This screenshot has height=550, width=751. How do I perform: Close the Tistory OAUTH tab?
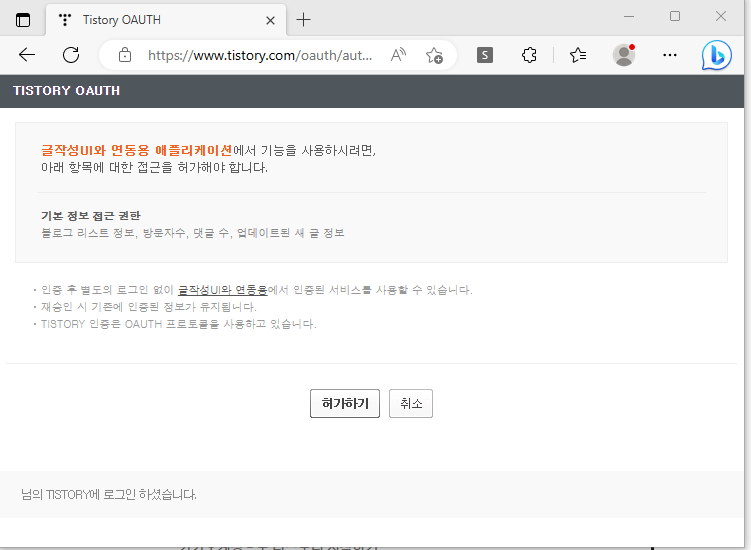pos(270,20)
